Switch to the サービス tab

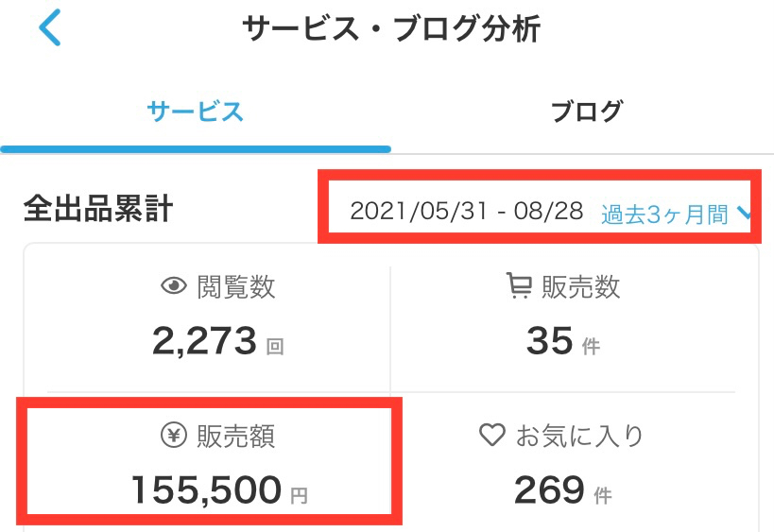click(195, 112)
